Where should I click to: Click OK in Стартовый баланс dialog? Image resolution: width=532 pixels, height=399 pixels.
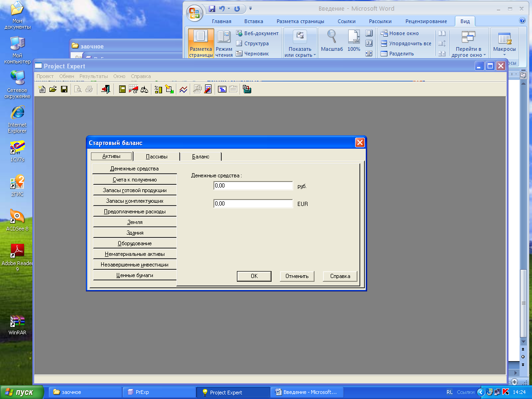254,276
